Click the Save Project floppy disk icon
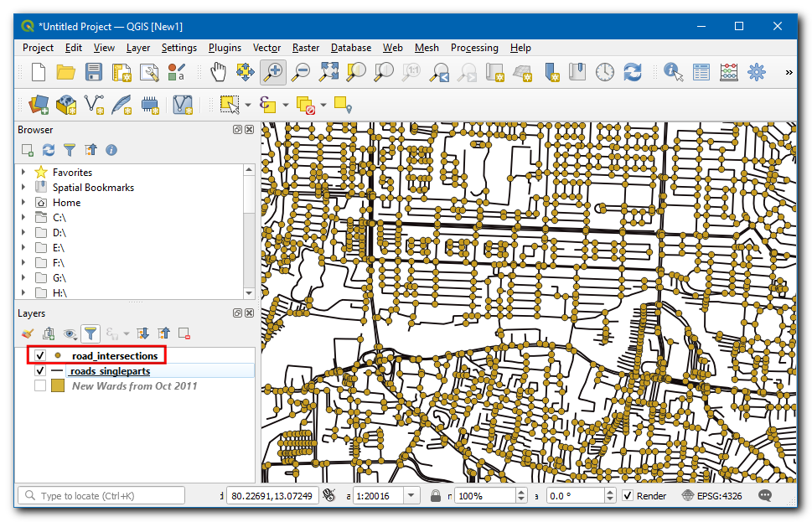 [94, 73]
